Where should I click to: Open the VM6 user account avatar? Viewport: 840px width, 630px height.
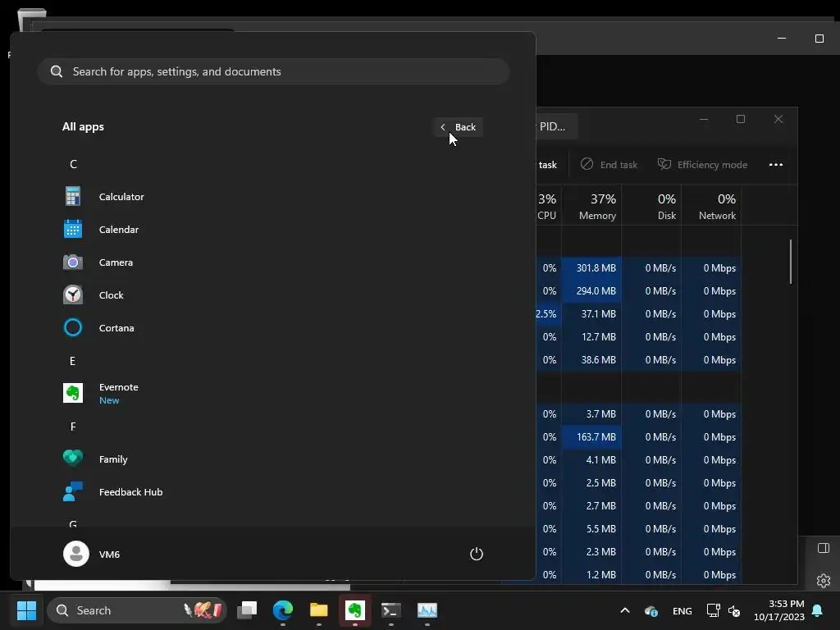pos(76,554)
